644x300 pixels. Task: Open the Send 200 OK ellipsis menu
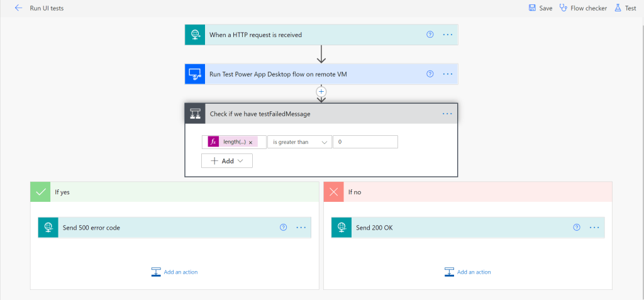click(x=594, y=228)
